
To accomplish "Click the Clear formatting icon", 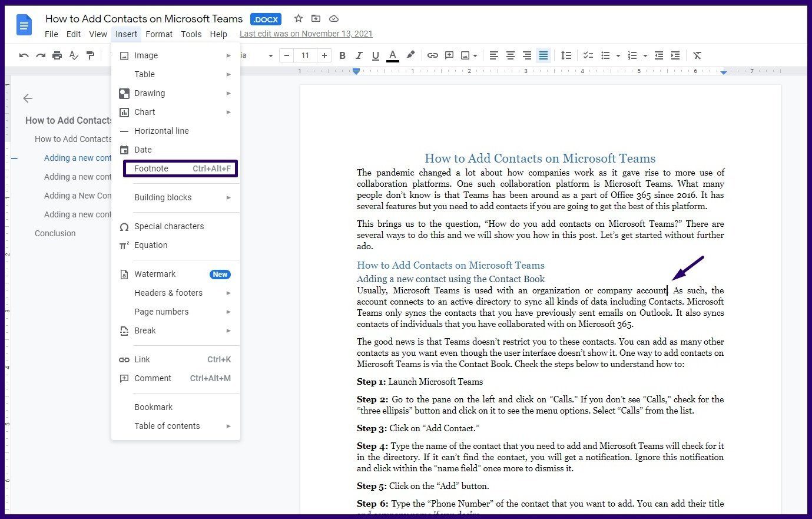I will (x=697, y=55).
